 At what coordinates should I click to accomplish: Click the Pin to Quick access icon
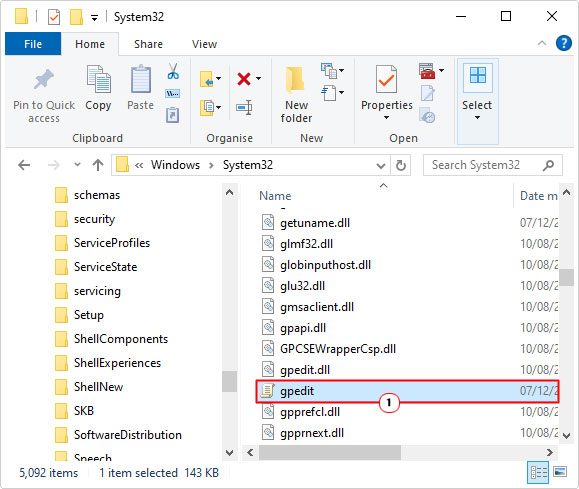pos(44,79)
